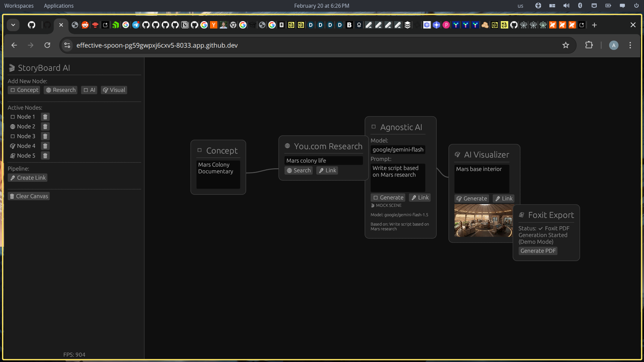This screenshot has height=362, width=644.
Task: Click the browser reload icon
Action: [47, 45]
